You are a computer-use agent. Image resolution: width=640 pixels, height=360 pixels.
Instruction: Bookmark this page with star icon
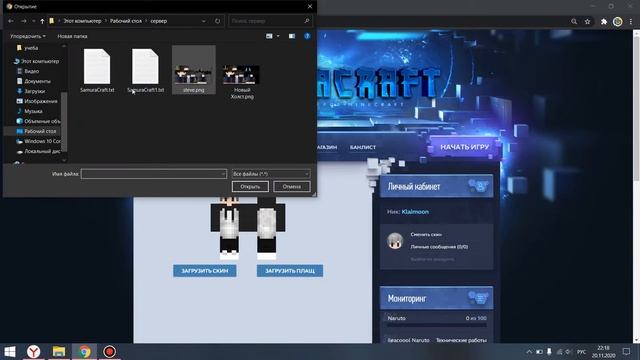[587, 21]
